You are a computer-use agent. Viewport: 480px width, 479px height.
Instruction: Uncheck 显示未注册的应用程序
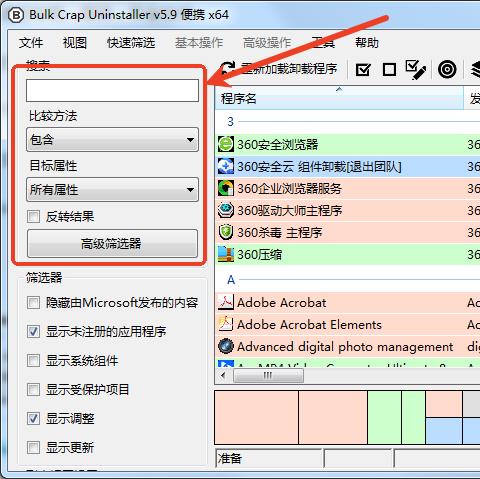click(x=33, y=331)
